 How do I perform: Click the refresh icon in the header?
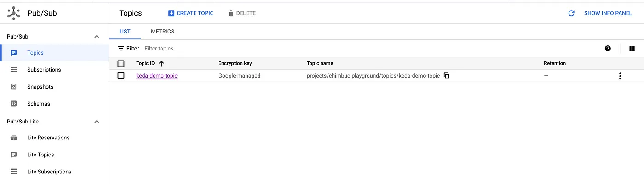[571, 13]
